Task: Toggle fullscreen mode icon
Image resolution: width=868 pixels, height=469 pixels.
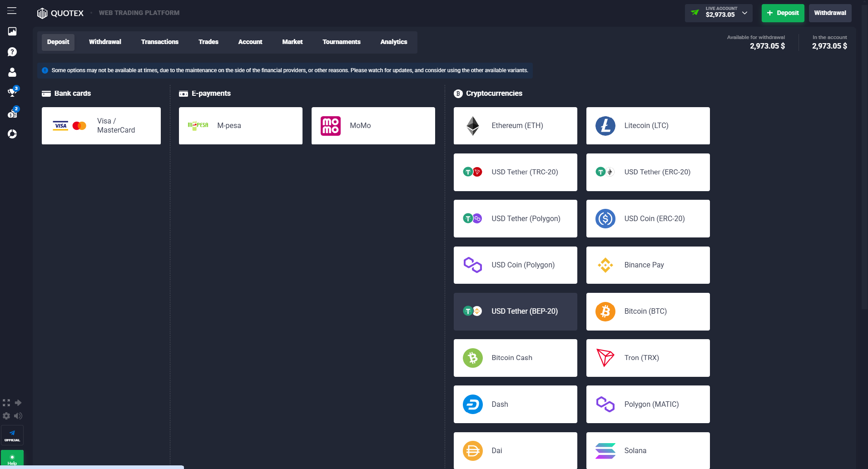Action: (x=6, y=403)
